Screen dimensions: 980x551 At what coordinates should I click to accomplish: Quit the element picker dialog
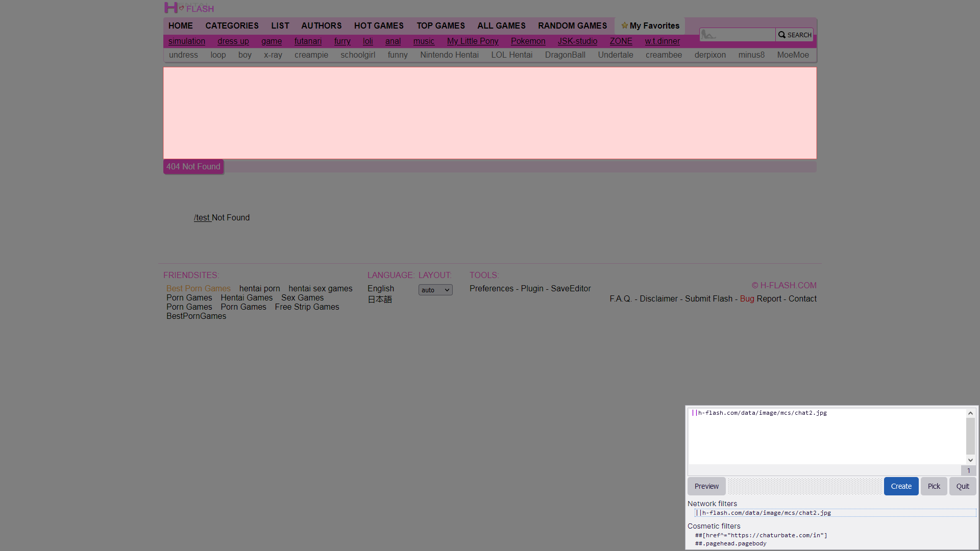962,486
